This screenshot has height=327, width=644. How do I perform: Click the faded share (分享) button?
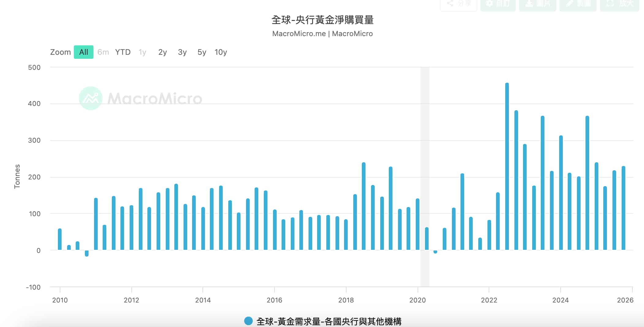[459, 4]
